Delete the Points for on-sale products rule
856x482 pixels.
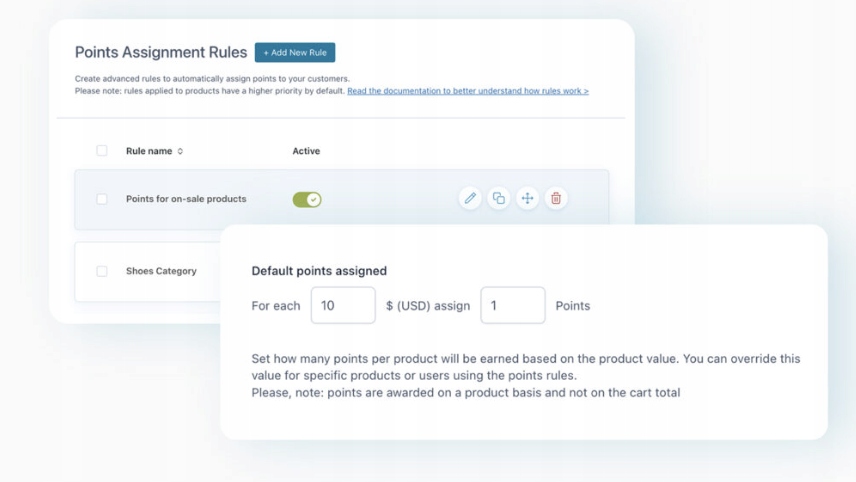coord(556,198)
